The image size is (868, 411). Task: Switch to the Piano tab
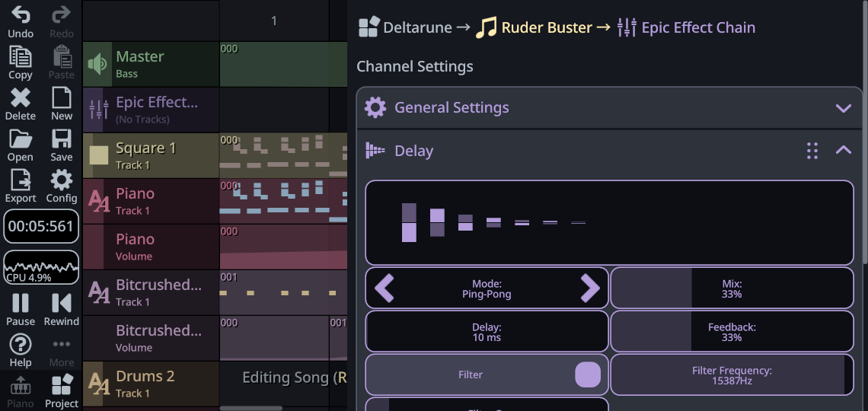pos(21,391)
